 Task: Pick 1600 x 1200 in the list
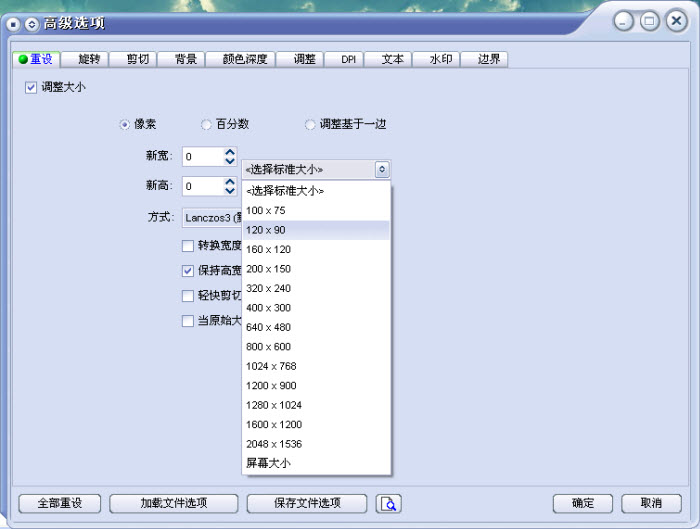click(316, 425)
